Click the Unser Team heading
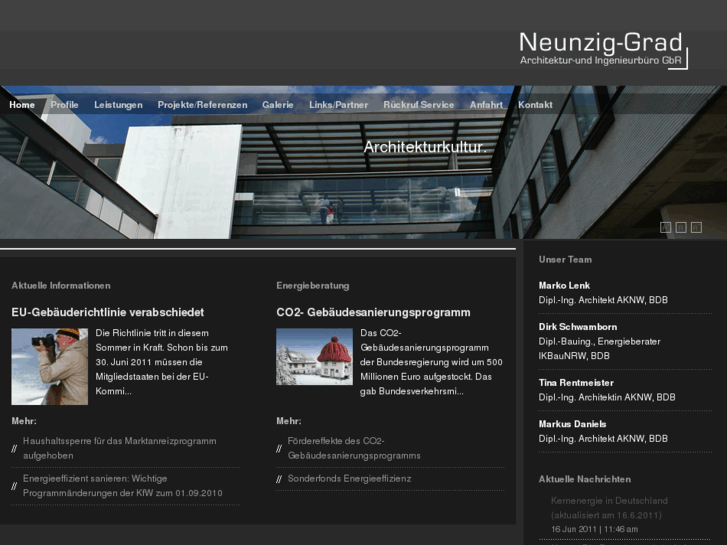The width and height of the screenshot is (727, 545). click(x=565, y=259)
